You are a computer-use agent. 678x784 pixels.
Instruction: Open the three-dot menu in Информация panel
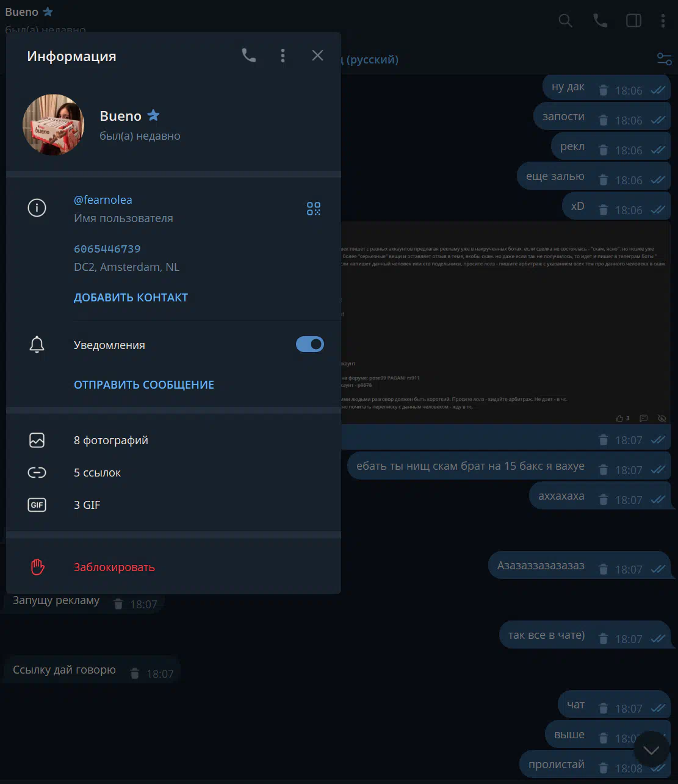click(283, 56)
